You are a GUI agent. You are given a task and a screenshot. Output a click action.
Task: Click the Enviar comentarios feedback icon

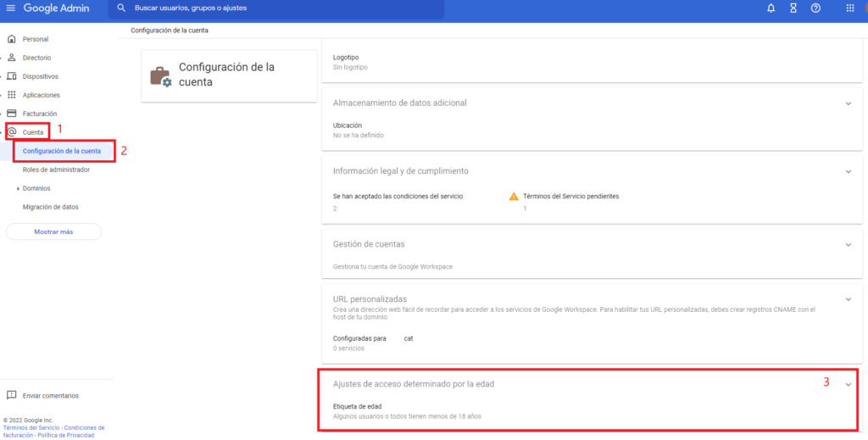tap(11, 395)
